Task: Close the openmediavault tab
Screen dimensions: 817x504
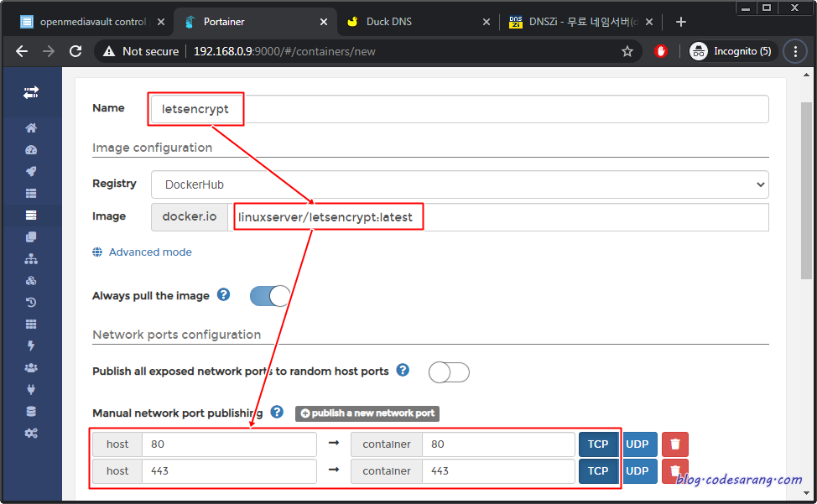Action: click(x=161, y=22)
